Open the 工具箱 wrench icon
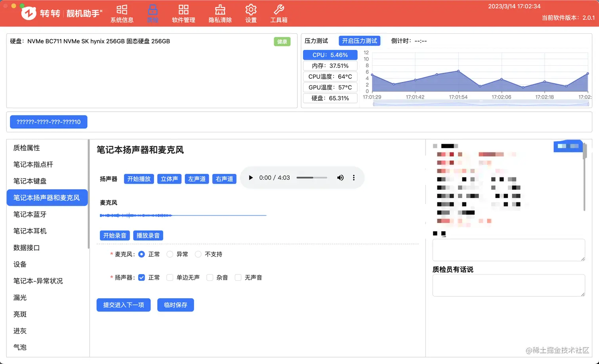This screenshot has width=599, height=364. tap(279, 13)
